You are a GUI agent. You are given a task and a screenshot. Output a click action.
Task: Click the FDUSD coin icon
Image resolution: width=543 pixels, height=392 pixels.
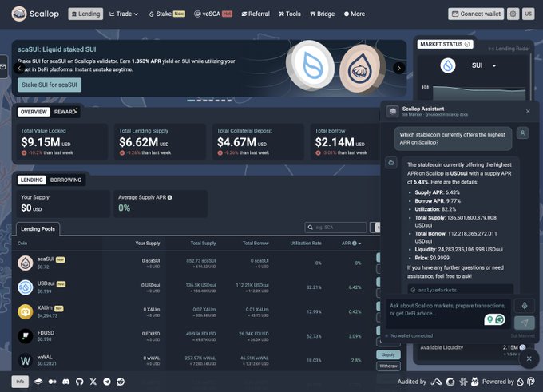pyautogui.click(x=26, y=336)
